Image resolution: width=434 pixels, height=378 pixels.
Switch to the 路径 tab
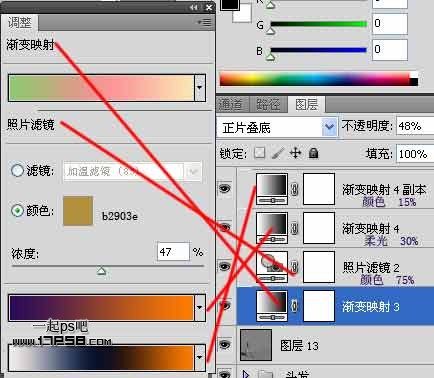(269, 105)
